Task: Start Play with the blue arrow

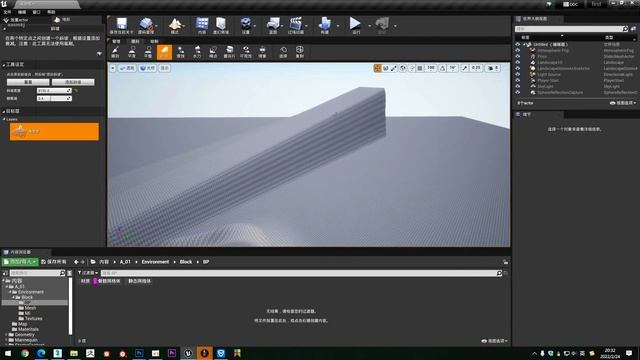Action: [355, 25]
